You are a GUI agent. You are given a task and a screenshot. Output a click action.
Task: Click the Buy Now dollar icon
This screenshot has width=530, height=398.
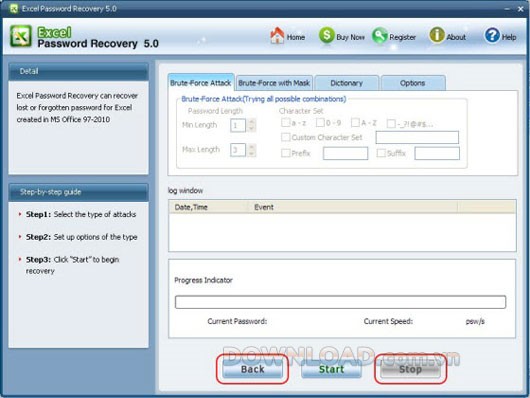327,35
